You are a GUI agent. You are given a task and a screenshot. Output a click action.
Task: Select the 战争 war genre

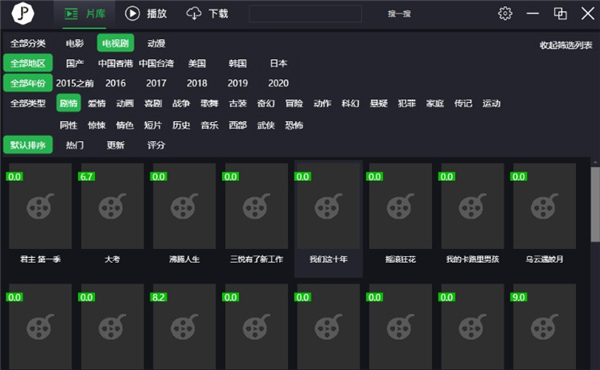[x=181, y=103]
